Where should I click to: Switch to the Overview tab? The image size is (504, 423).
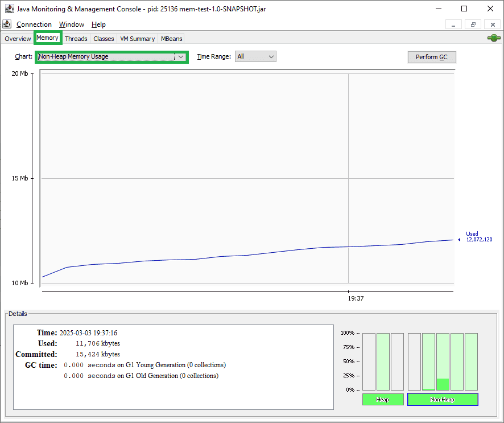pos(18,39)
